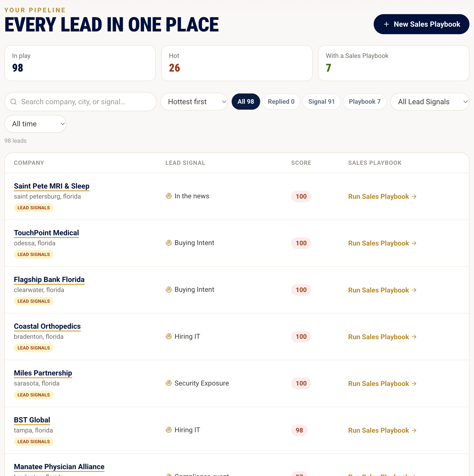This screenshot has width=474, height=476.
Task: Click saint petersburg, florida location text
Action: 47,196
